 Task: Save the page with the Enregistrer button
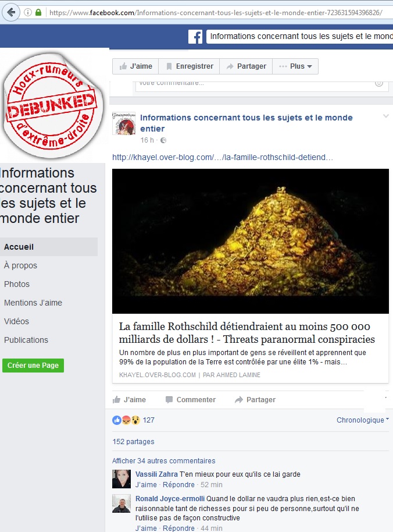(x=189, y=66)
